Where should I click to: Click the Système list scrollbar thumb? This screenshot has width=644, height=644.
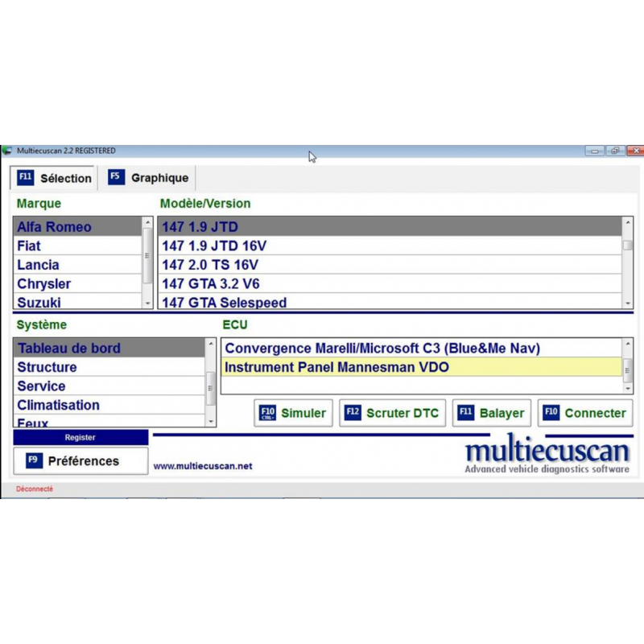tap(211, 388)
